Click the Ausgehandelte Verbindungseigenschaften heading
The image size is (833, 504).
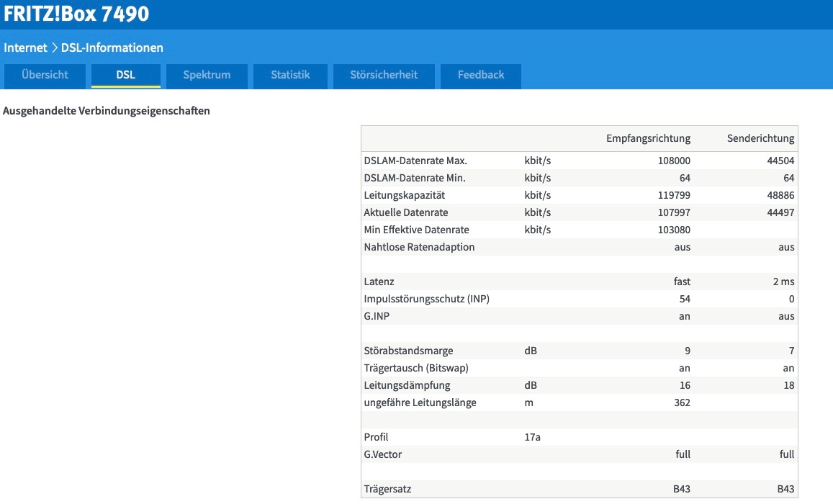(107, 111)
